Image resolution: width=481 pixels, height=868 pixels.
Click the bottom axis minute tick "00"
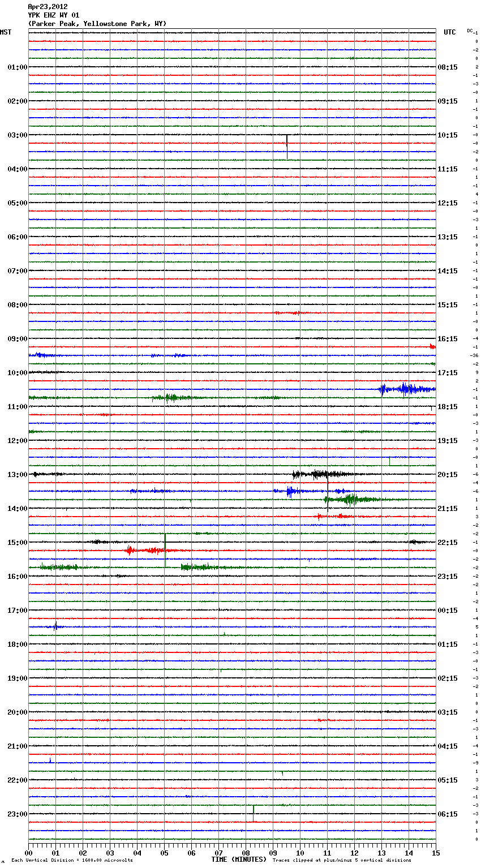click(x=28, y=853)
